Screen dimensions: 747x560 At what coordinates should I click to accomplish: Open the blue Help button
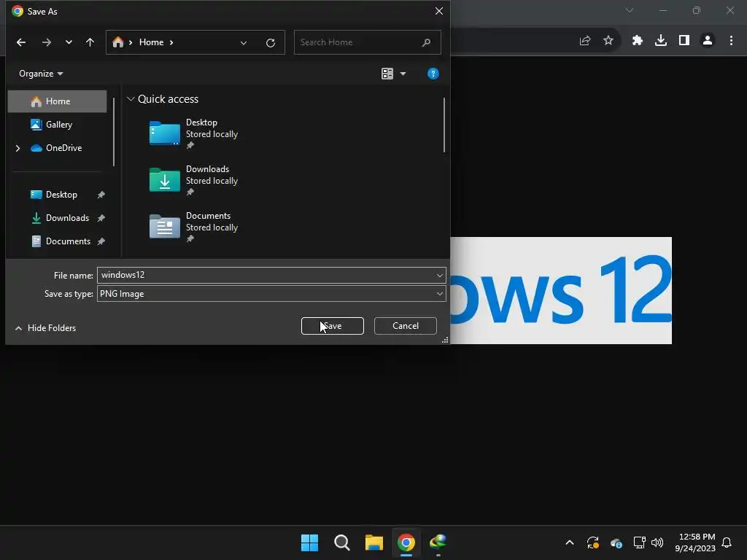433,74
